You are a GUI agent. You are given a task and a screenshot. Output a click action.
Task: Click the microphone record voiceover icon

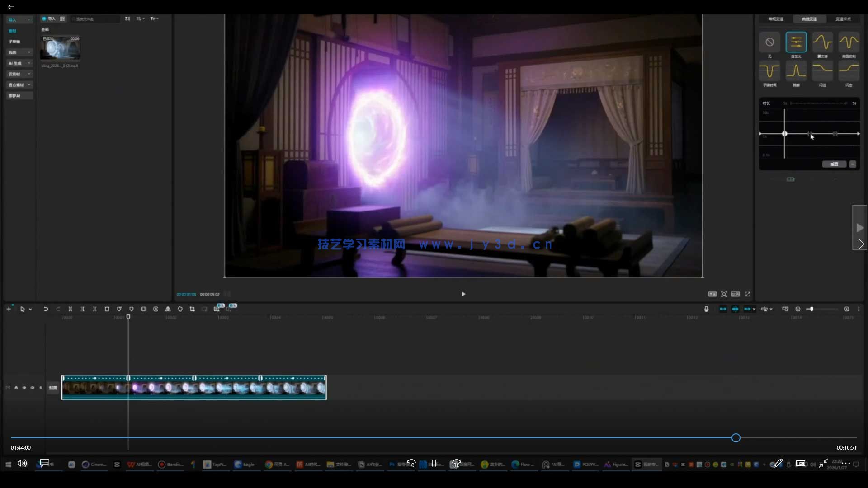706,309
